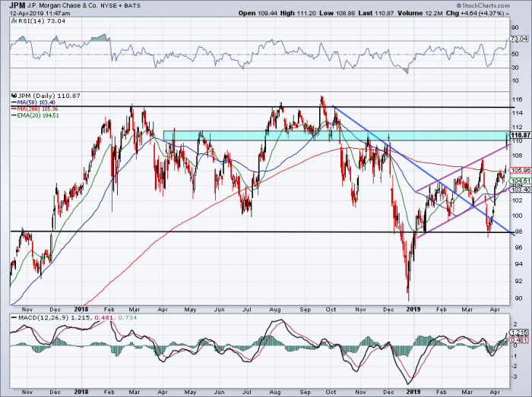The image size is (532, 397).
Task: Click the cyan resistance zone rectangle
Action: [x=337, y=136]
